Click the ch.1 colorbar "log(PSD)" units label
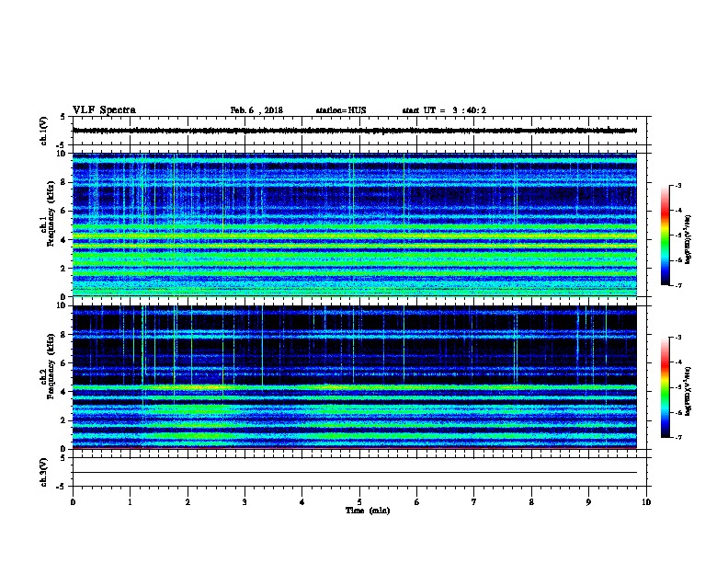The width and height of the screenshot is (728, 563). [688, 239]
